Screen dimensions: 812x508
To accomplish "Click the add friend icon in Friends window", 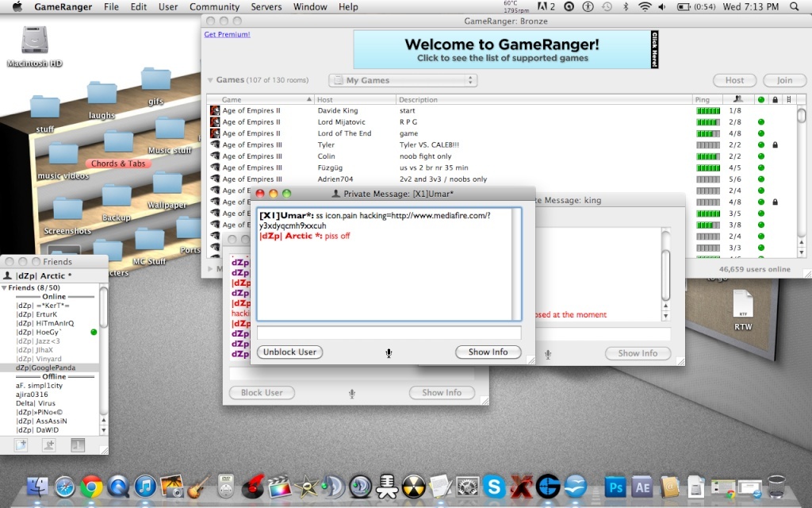I will pos(49,444).
